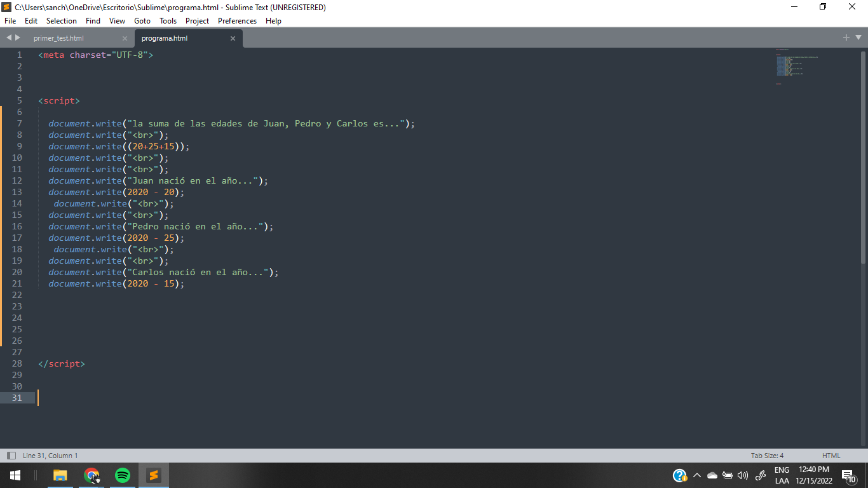Go to next tab arrow
This screenshot has width=868, height=488.
coord(18,38)
